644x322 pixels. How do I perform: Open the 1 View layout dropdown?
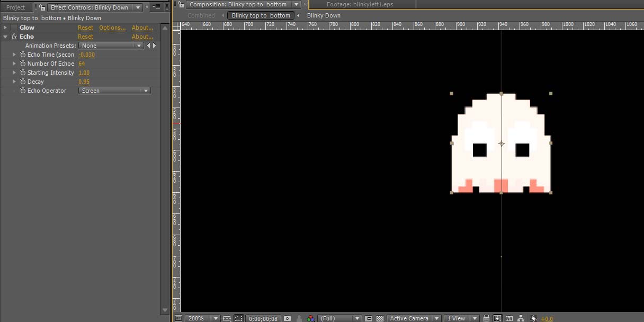tap(461, 318)
